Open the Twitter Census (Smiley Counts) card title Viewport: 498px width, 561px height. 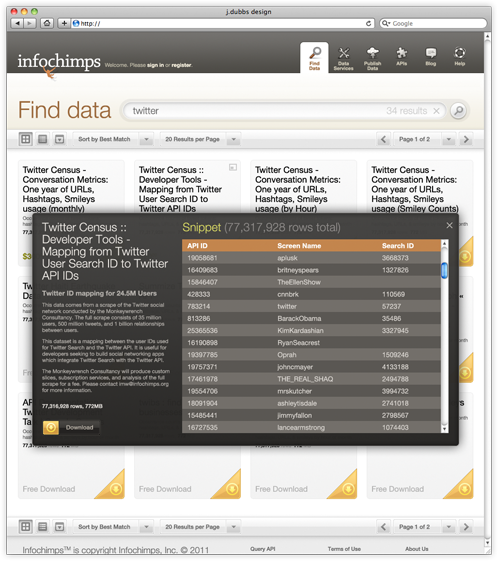[x=415, y=189]
